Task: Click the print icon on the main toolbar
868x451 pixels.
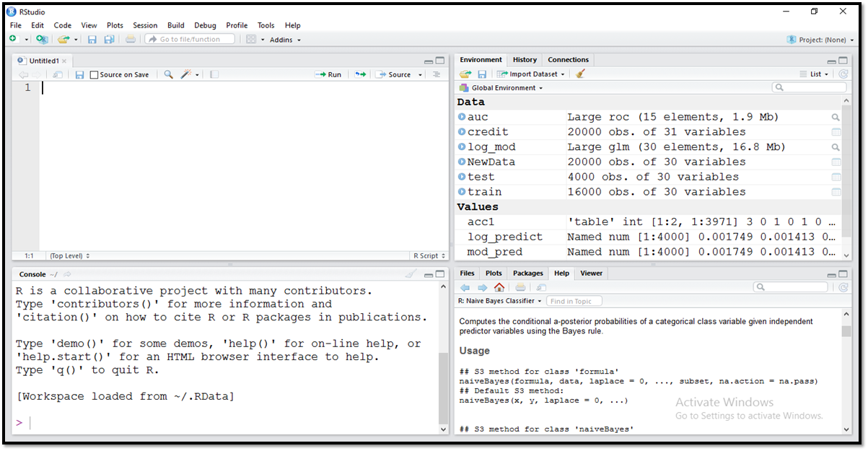Action: point(130,39)
